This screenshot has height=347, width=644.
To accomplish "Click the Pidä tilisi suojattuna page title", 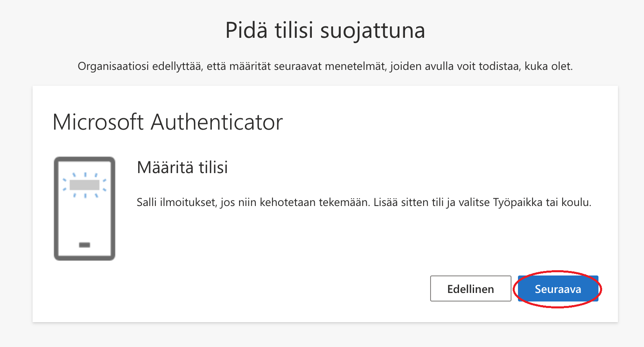I will [x=325, y=30].
